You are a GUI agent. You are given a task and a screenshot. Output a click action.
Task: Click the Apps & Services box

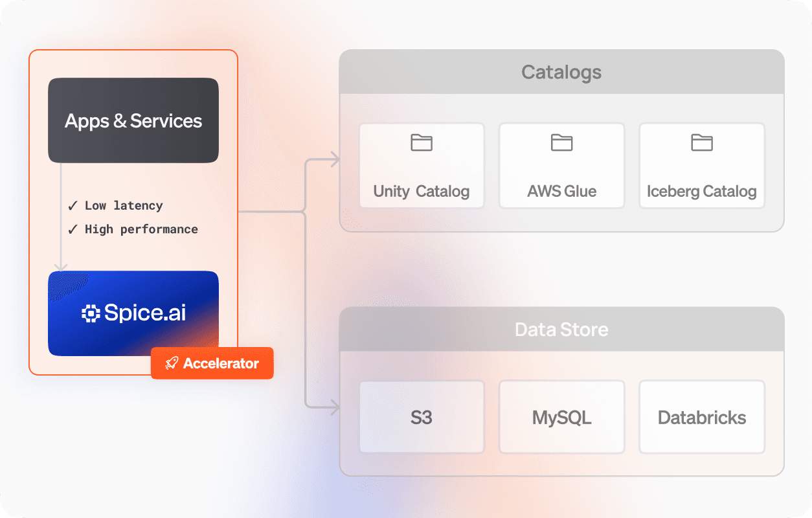coord(133,120)
